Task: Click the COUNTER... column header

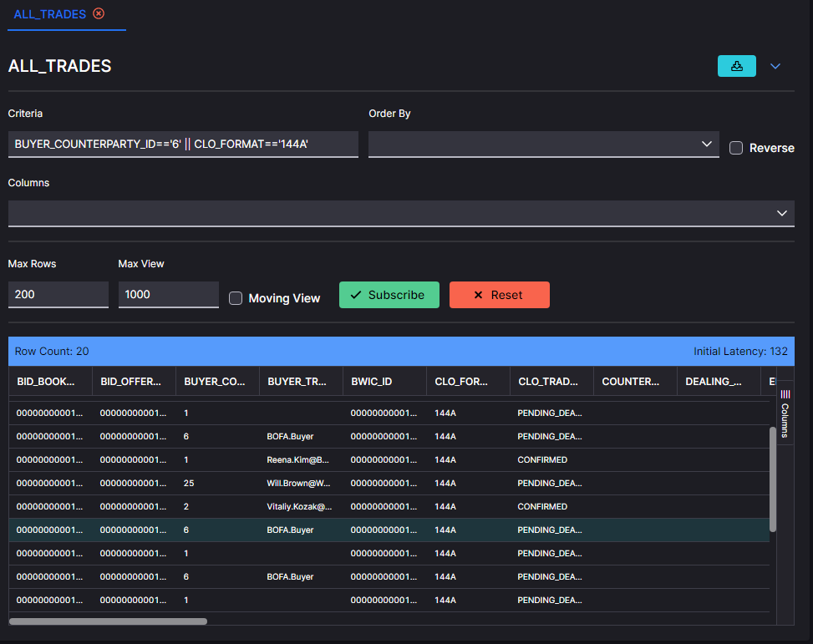Action: (x=635, y=382)
